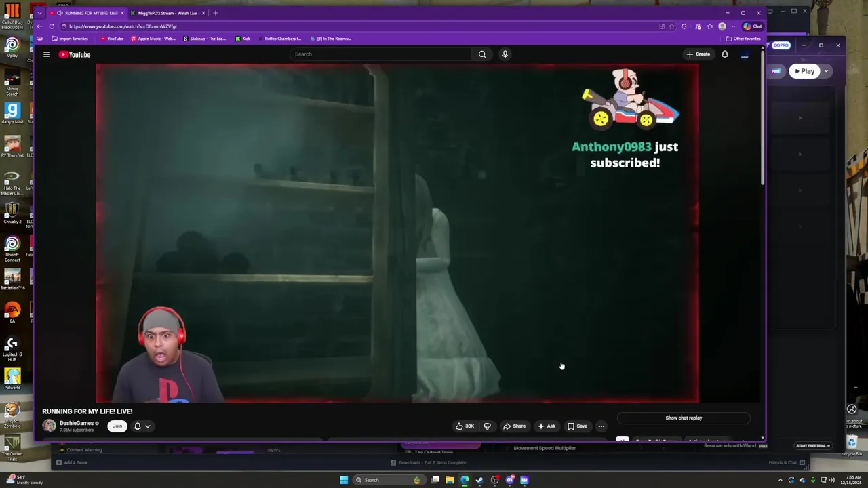Show chat replay
Viewport: 868px width, 488px height.
(684, 418)
